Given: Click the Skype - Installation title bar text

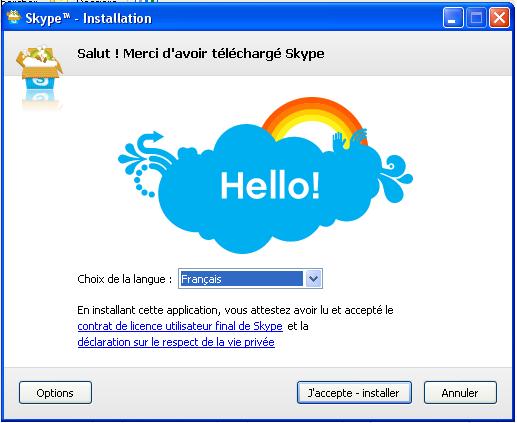Looking at the screenshot, I should [x=88, y=18].
